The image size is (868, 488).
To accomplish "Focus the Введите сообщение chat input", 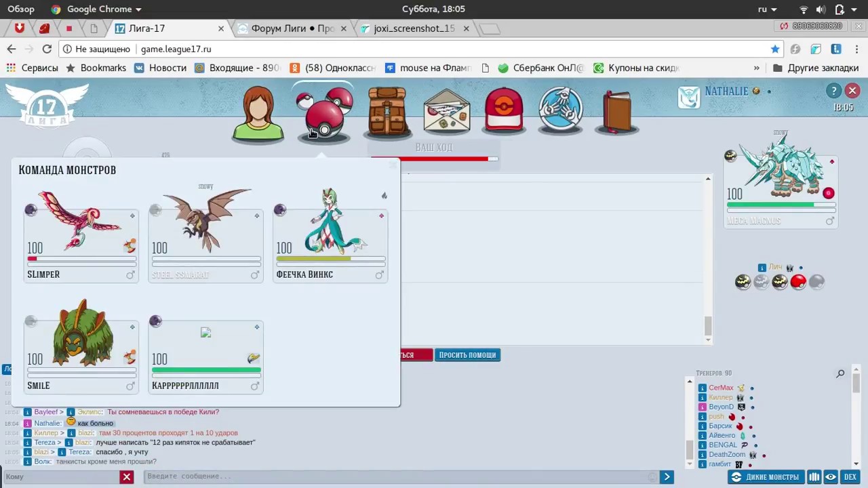I will click(401, 476).
